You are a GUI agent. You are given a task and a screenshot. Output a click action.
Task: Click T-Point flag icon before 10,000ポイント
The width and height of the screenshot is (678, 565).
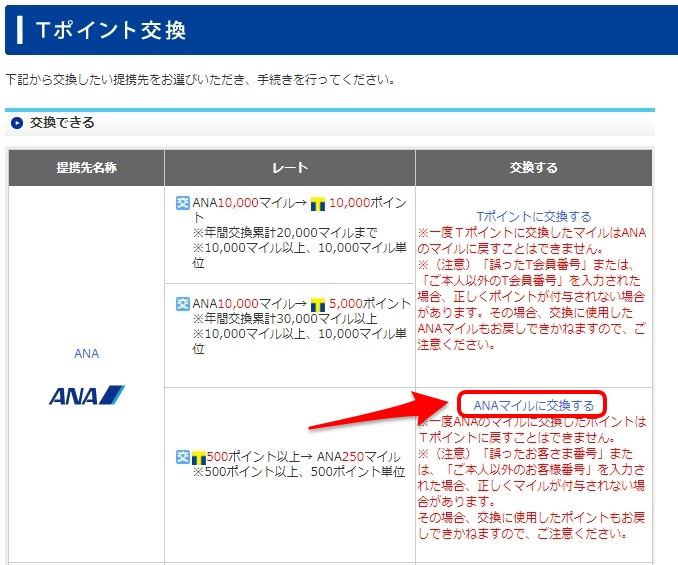318,204
